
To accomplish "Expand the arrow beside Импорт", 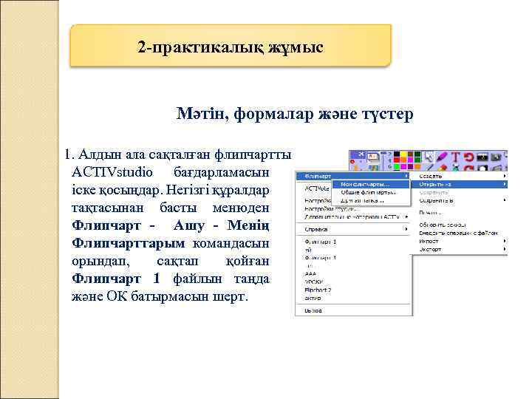I will pos(505,241).
